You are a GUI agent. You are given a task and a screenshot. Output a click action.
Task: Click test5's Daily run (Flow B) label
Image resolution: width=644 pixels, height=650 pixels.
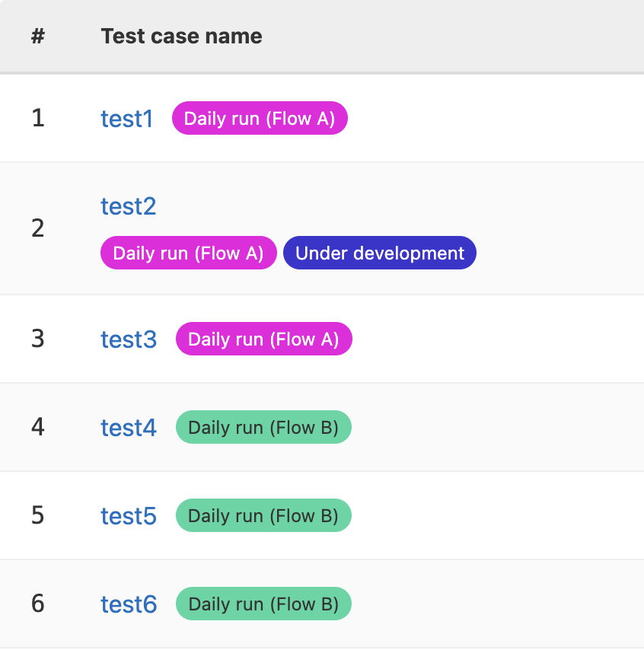tap(263, 515)
